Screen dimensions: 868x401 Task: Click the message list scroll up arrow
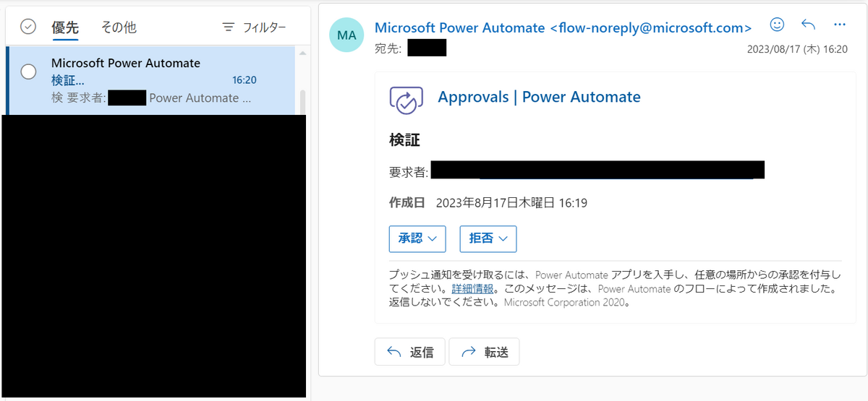coord(302,53)
